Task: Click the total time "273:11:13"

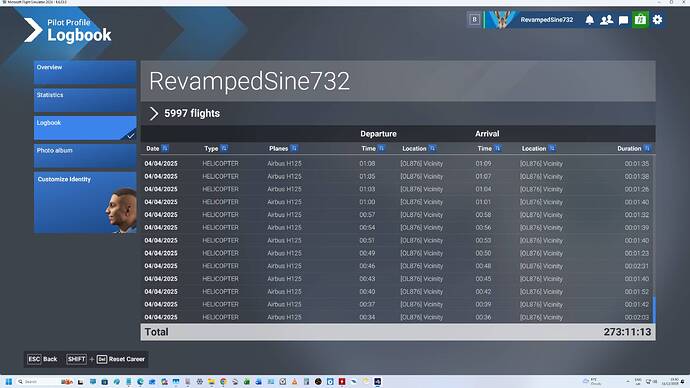Action: (627, 332)
